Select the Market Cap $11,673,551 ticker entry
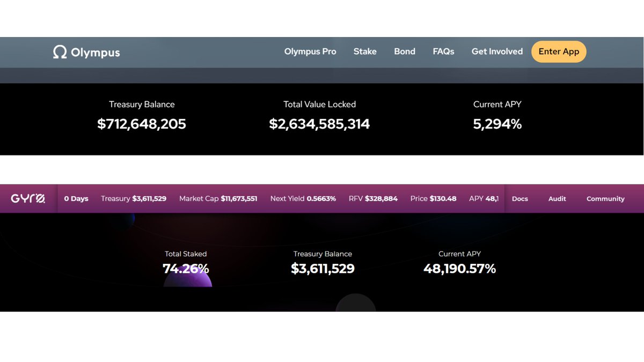This screenshot has width=644, height=362. click(218, 198)
